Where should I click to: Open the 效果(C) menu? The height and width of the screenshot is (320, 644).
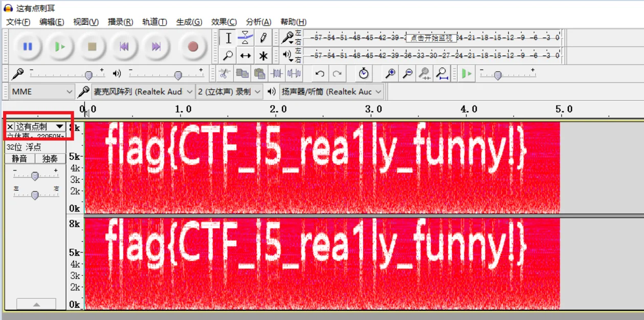coord(224,22)
